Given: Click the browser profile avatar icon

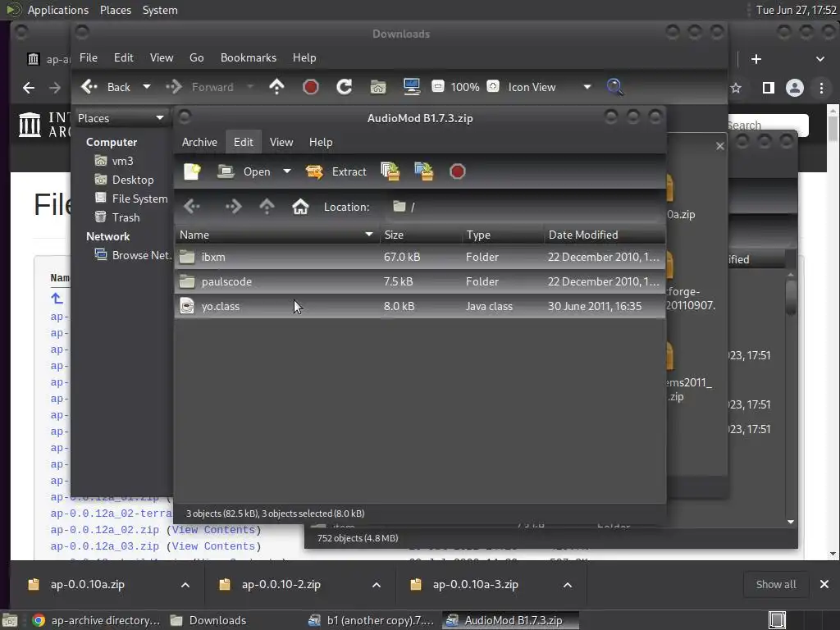Looking at the screenshot, I should tap(794, 88).
